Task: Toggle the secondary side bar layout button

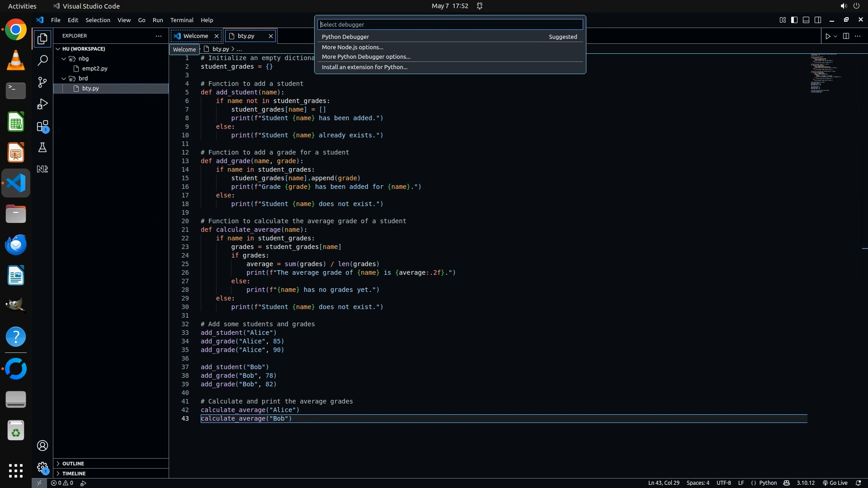Action: coord(818,20)
